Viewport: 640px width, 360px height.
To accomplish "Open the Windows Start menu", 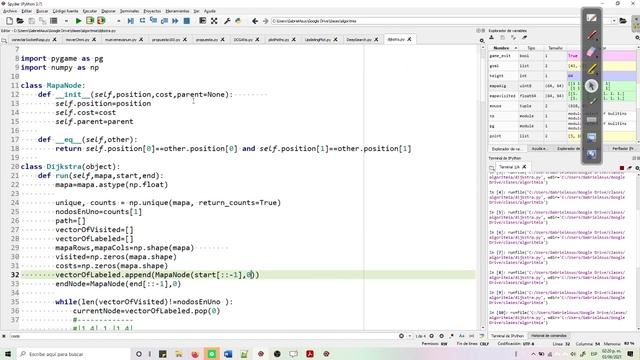I will 8,354.
